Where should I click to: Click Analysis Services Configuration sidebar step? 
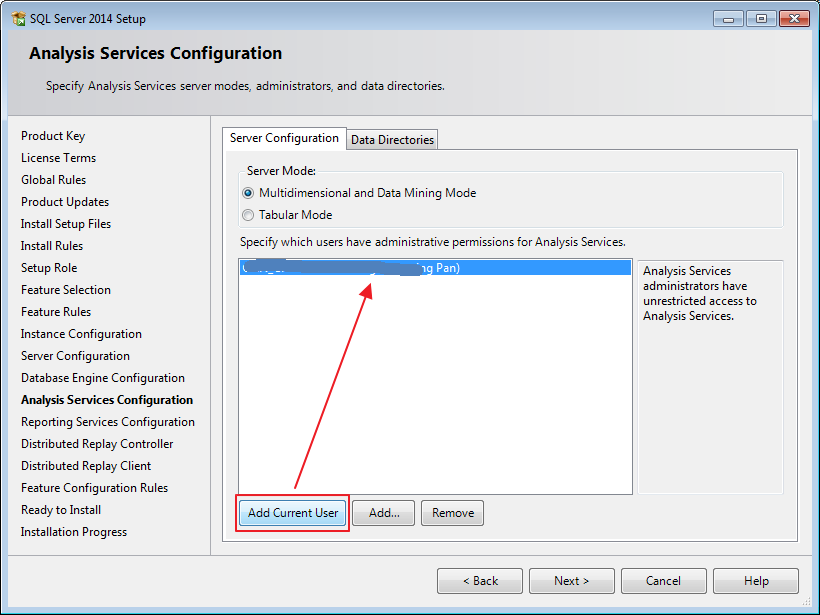coord(107,400)
